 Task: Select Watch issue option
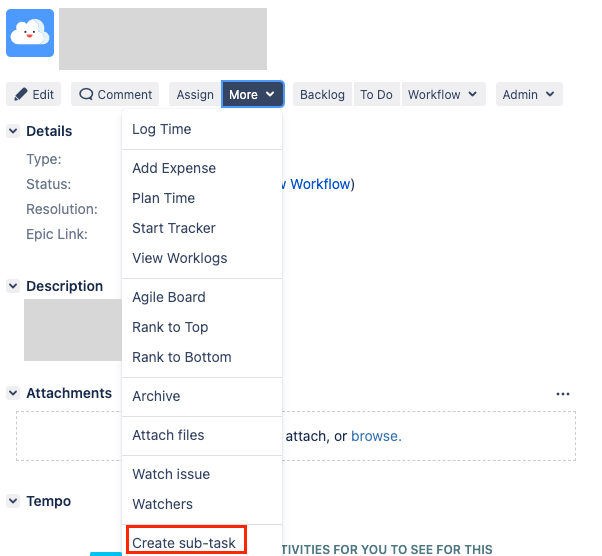tap(202, 474)
